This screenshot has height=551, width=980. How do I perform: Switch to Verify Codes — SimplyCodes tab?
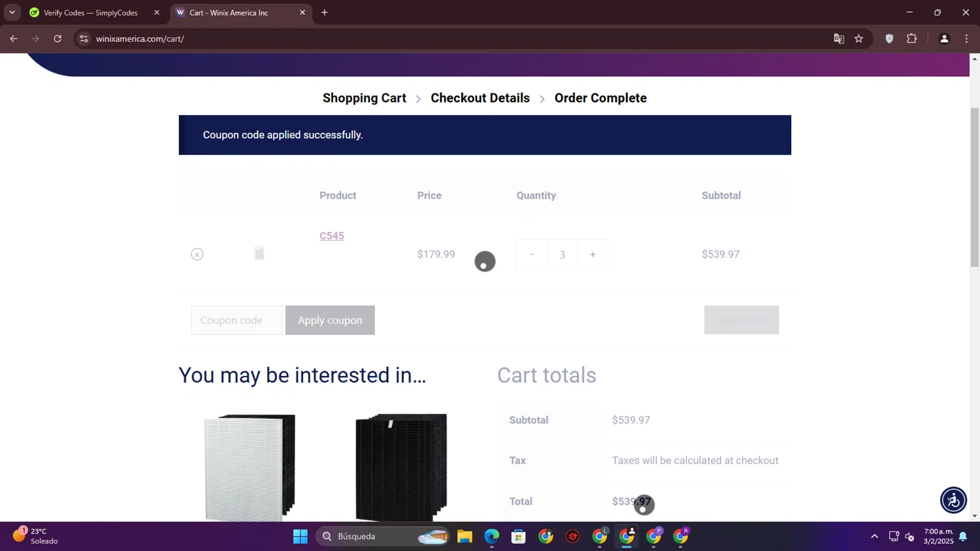point(90,12)
